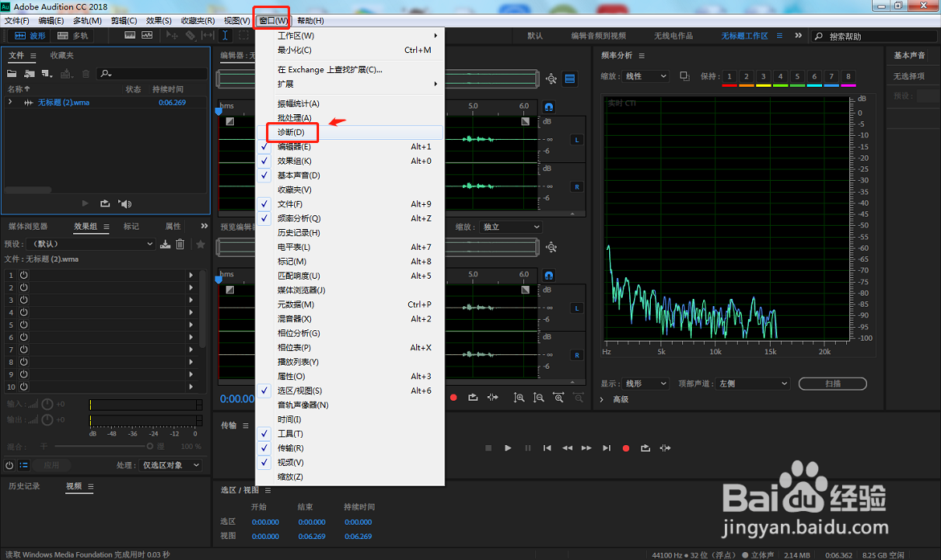The height and width of the screenshot is (560, 941).
Task: Open the frequency analysis scale dropdown
Action: [645, 76]
